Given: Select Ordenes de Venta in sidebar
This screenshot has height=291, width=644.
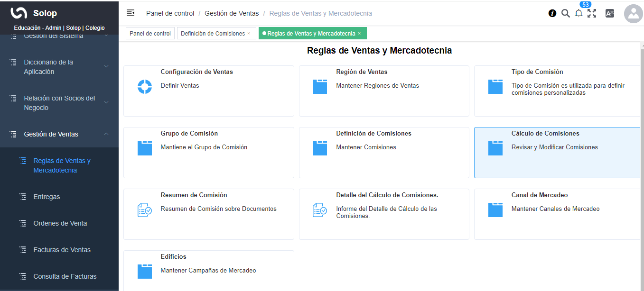Looking at the screenshot, I should point(60,223).
